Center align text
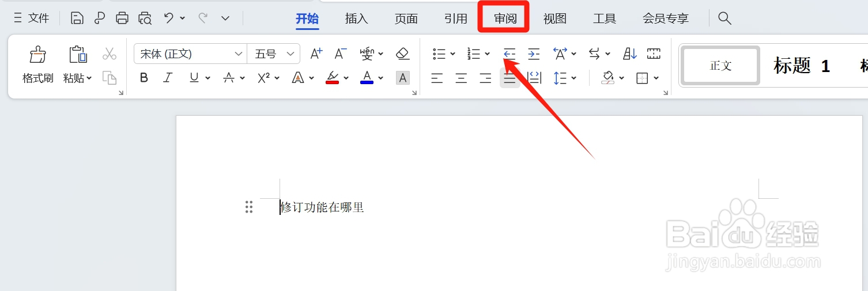Image resolution: width=868 pixels, height=291 pixels. point(462,78)
